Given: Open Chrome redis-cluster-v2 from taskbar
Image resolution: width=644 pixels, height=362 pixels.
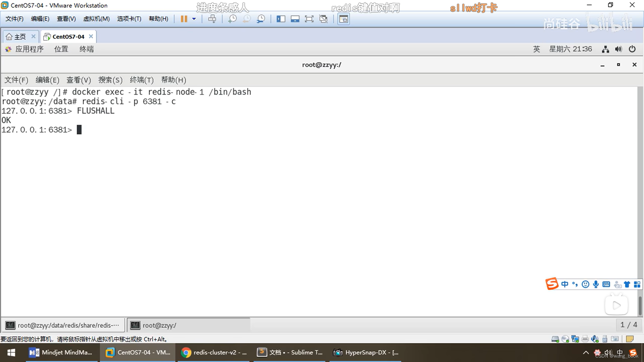Looking at the screenshot, I should pos(214,352).
